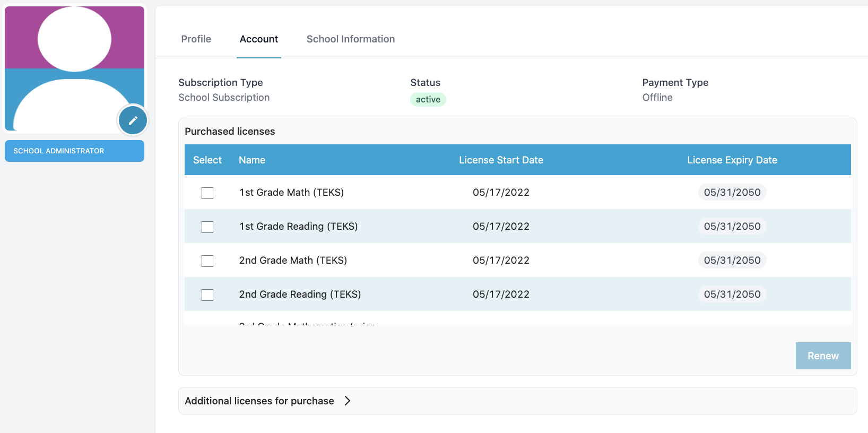Click the Offline payment type value
The image size is (868, 433).
[x=657, y=98]
